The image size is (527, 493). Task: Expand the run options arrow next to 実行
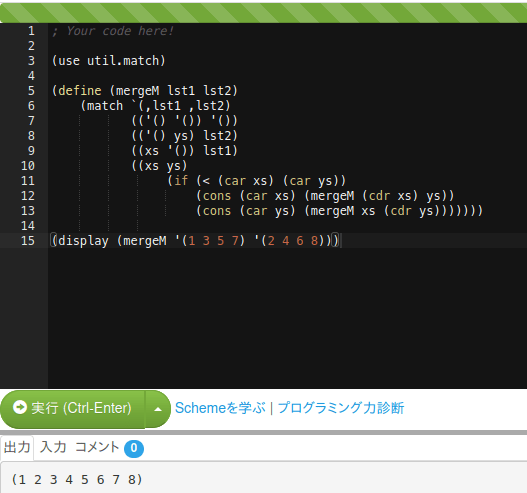(x=158, y=409)
